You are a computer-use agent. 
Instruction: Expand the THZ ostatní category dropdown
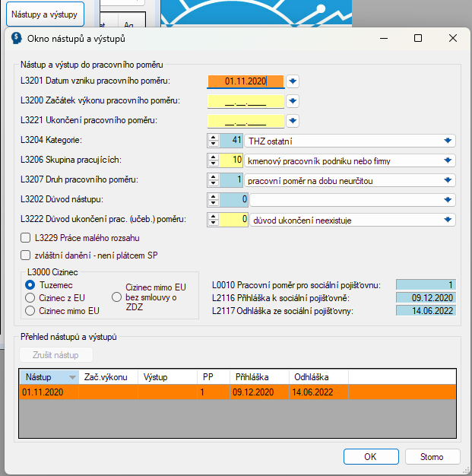coord(448,141)
